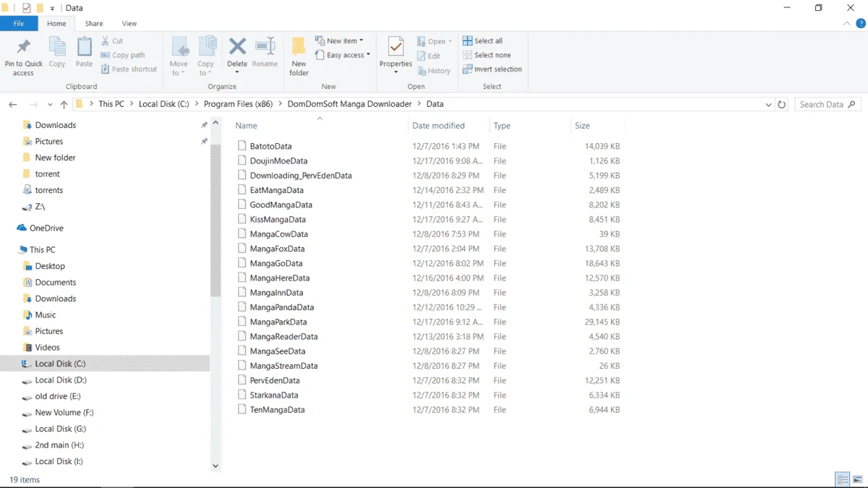
Task: Select the MangaReaderData file
Action: coord(284,336)
